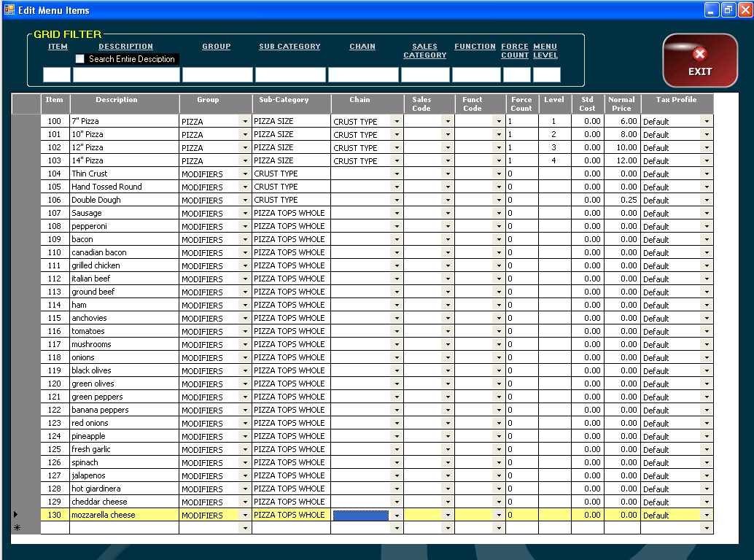The width and height of the screenshot is (754, 560).
Task: Click the ITEM filter label link
Action: (x=58, y=47)
